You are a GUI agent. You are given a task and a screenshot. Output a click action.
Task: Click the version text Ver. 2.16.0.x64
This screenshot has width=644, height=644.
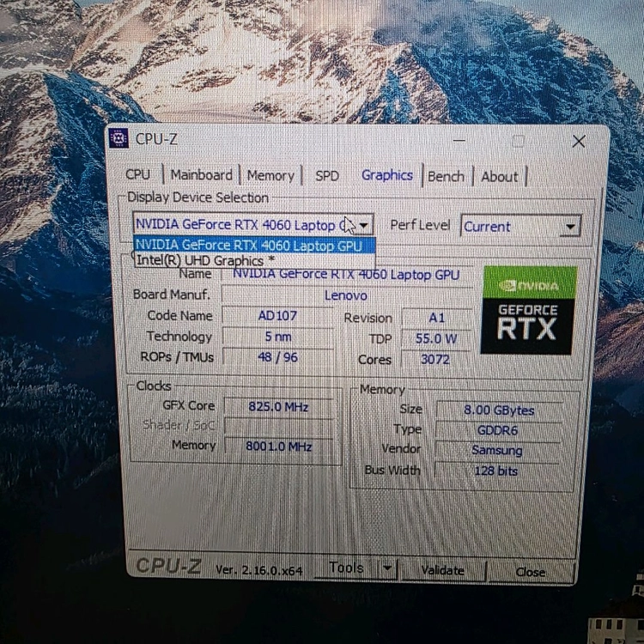pyautogui.click(x=259, y=570)
